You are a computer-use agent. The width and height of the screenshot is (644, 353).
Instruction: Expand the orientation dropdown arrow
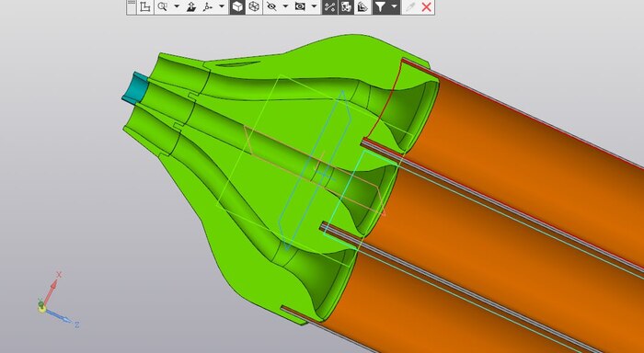tap(222, 6)
